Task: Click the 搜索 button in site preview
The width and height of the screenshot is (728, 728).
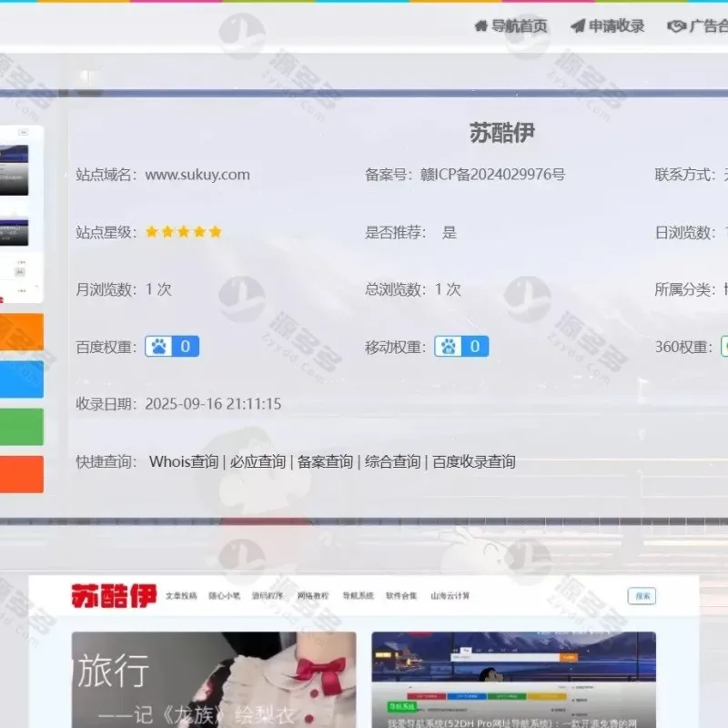Action: 642,596
